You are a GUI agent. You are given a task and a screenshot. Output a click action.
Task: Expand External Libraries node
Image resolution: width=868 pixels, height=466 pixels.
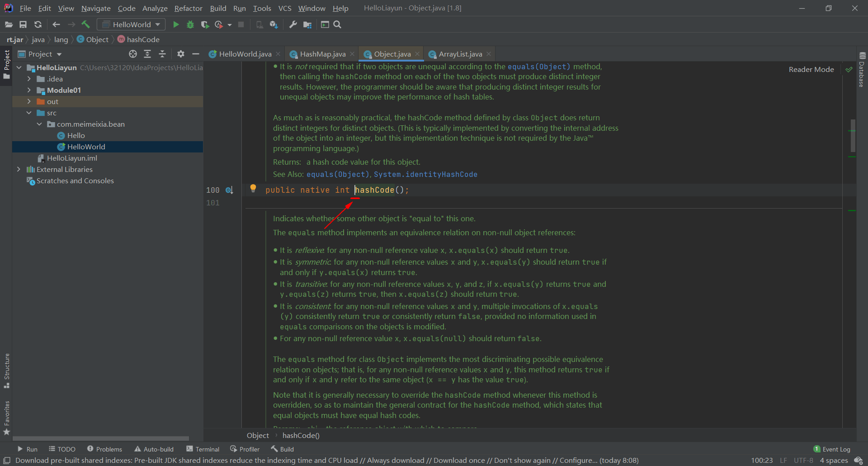19,169
